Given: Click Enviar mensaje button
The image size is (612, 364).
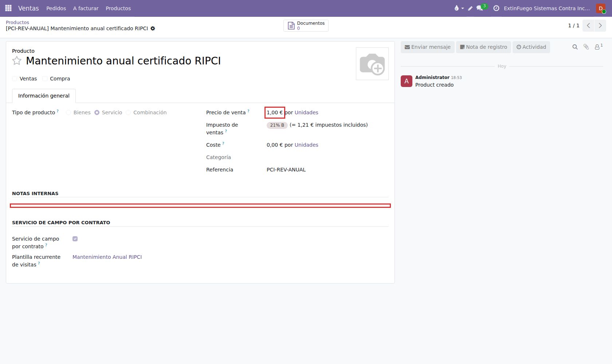Looking at the screenshot, I should click(428, 47).
